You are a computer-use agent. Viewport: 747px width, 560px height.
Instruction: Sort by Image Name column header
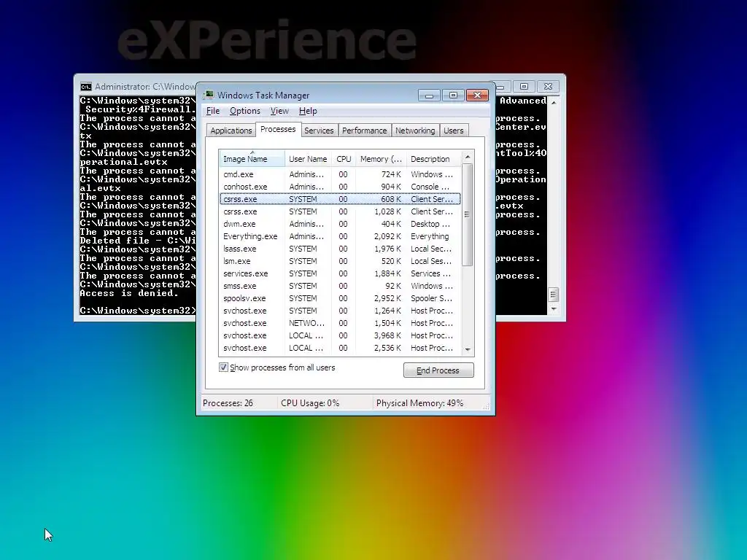252,158
